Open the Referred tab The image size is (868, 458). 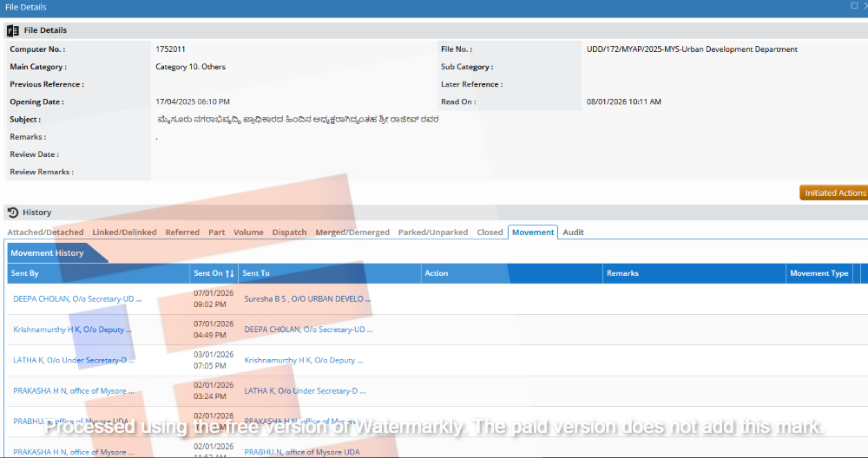[182, 232]
